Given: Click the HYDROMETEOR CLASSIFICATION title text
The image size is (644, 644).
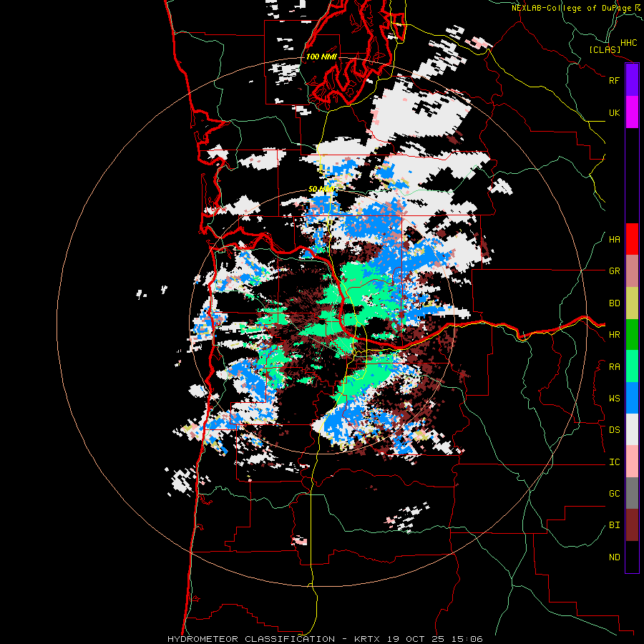Looking at the screenshot, I should (x=251, y=639).
